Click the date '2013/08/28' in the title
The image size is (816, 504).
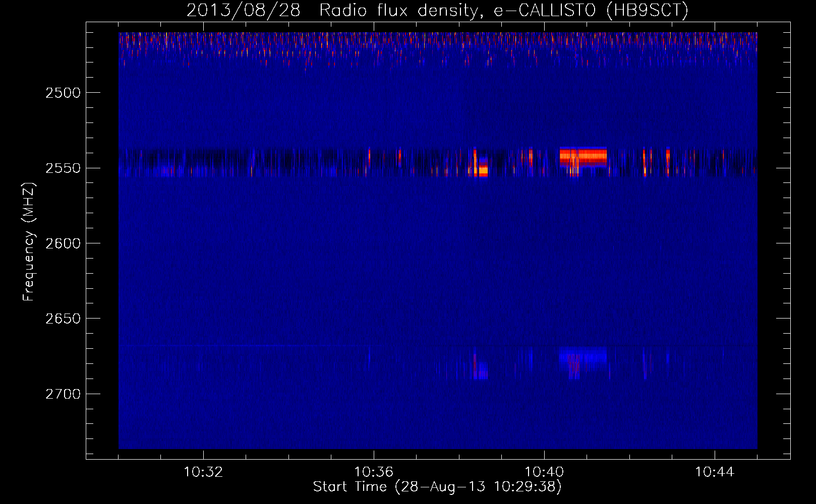pyautogui.click(x=243, y=10)
